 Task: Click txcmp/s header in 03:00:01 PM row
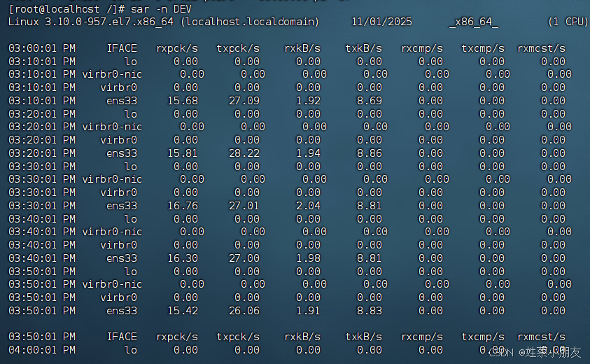click(x=483, y=48)
